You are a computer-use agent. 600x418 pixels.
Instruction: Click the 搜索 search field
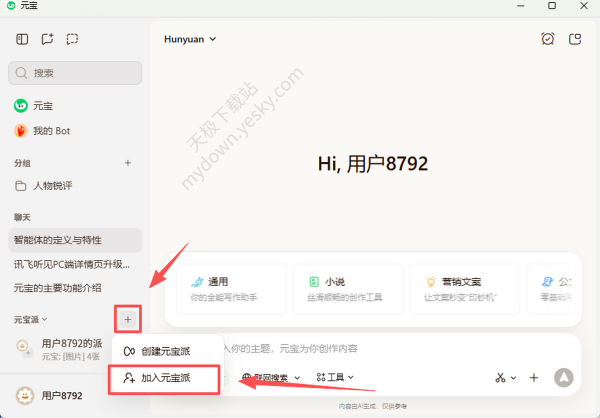pos(75,73)
